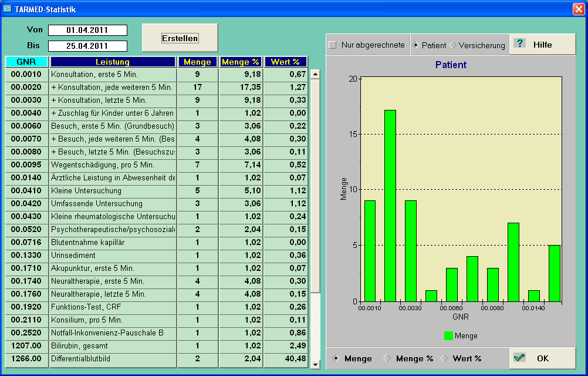Image resolution: width=588 pixels, height=376 pixels.
Task: Click the chart bar above 00.0140
Action: coord(534,296)
